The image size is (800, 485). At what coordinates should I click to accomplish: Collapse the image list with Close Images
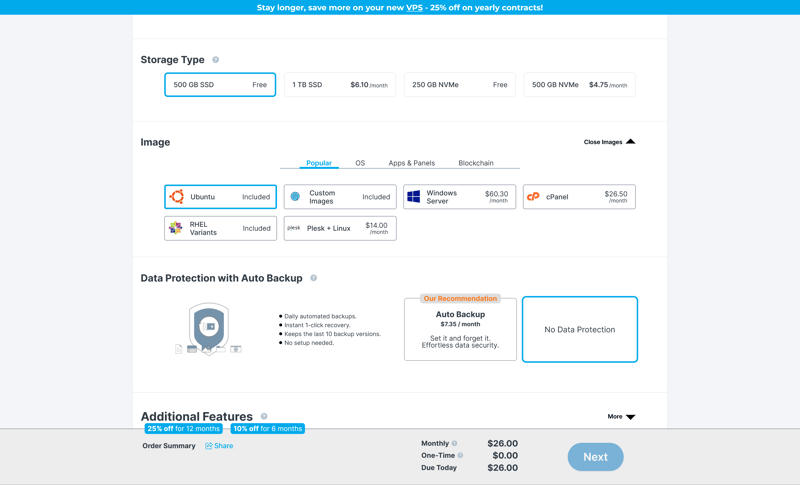pos(609,142)
